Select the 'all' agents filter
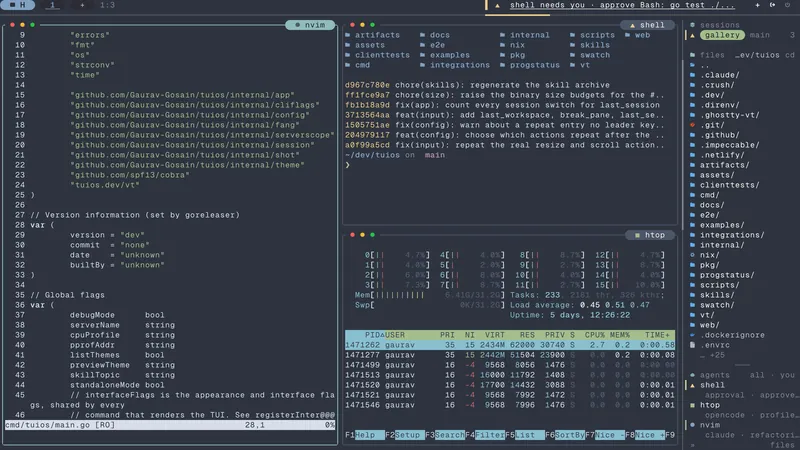 (x=757, y=375)
